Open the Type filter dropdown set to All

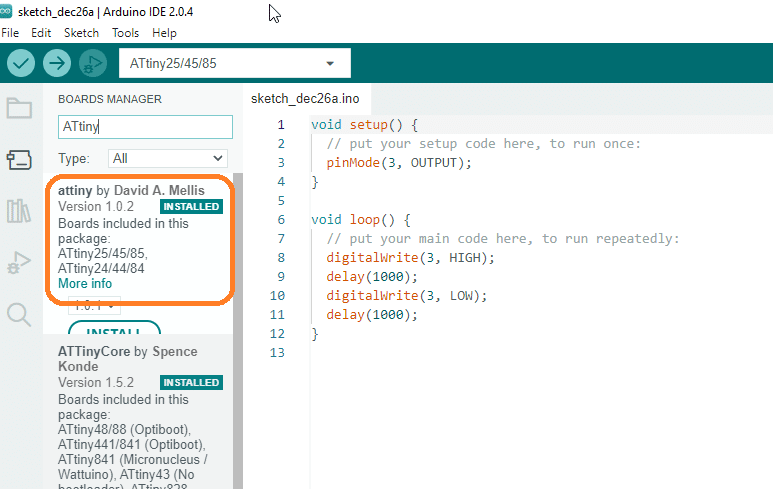tap(168, 159)
